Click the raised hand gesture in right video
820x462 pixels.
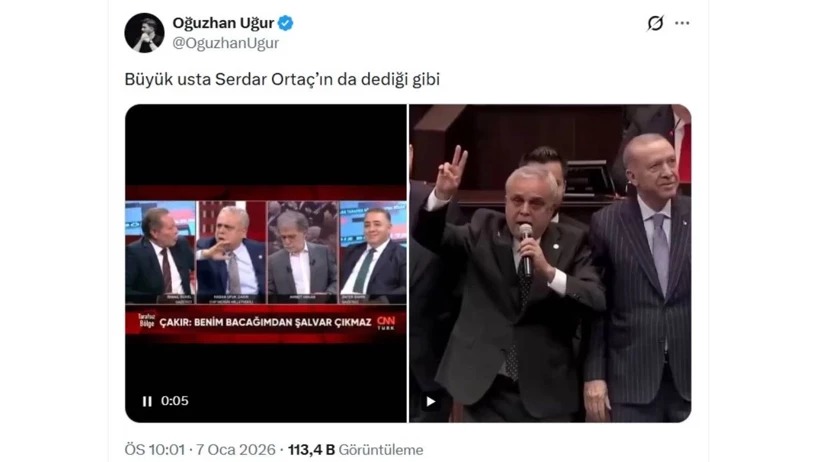451,173
